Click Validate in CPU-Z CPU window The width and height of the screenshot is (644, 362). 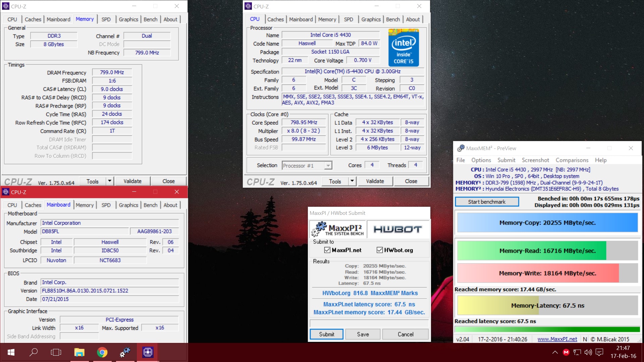pos(375,181)
